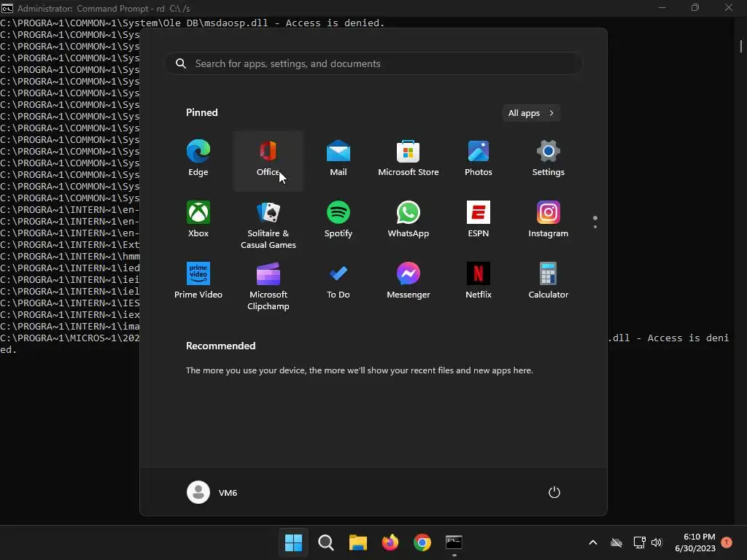
Task: Show hidden system tray icons
Action: (x=593, y=542)
